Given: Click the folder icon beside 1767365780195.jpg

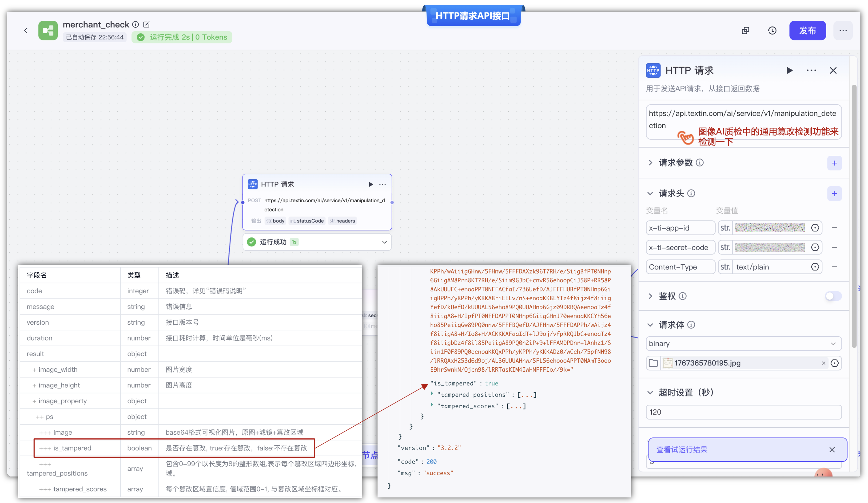Looking at the screenshot, I should 653,363.
